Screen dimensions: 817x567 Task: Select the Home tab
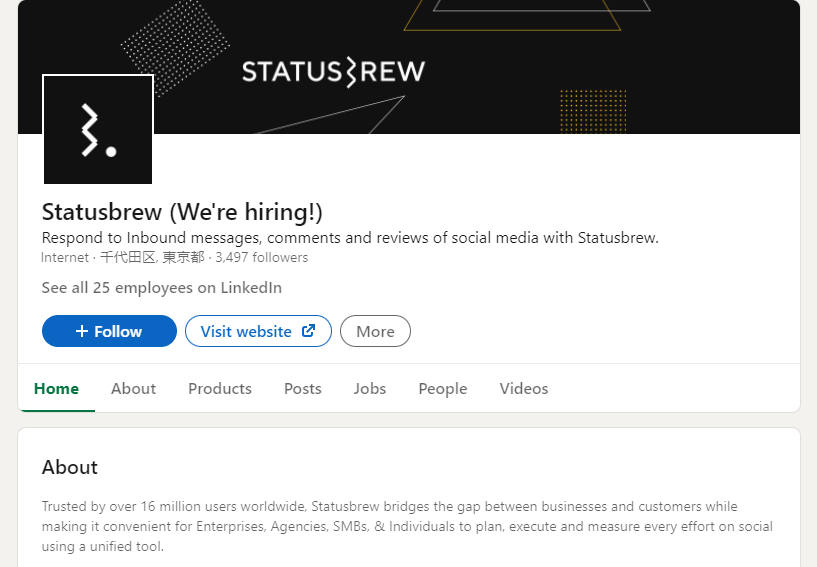coord(56,388)
